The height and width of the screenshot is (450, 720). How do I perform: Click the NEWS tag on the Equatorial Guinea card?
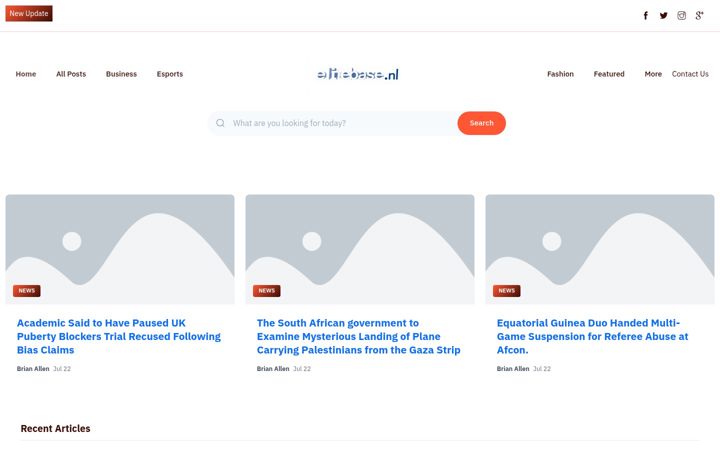click(506, 291)
